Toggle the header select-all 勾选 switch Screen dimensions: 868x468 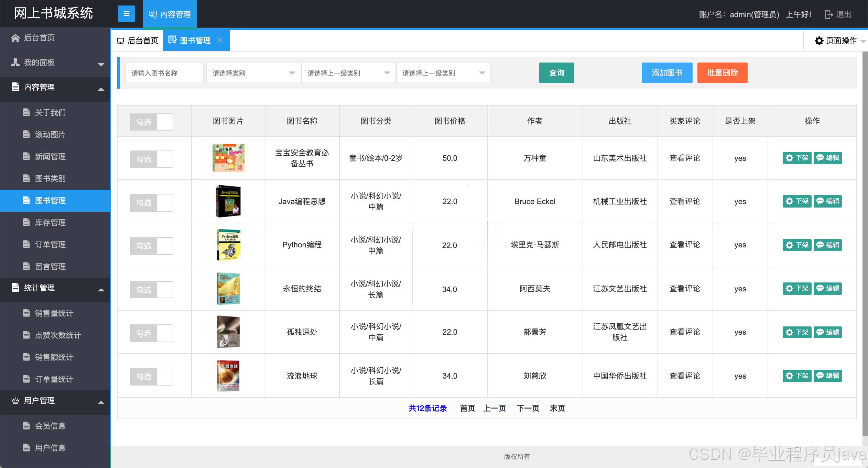(x=151, y=122)
